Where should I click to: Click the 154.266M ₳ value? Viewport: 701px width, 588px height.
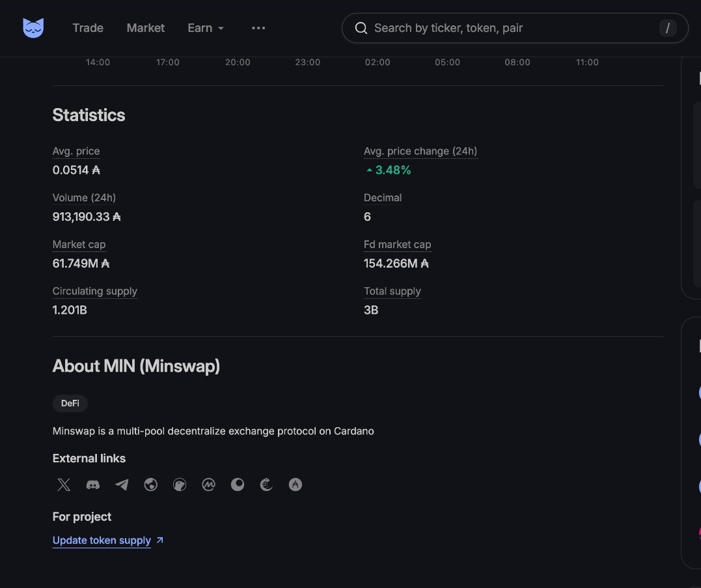pyautogui.click(x=396, y=263)
